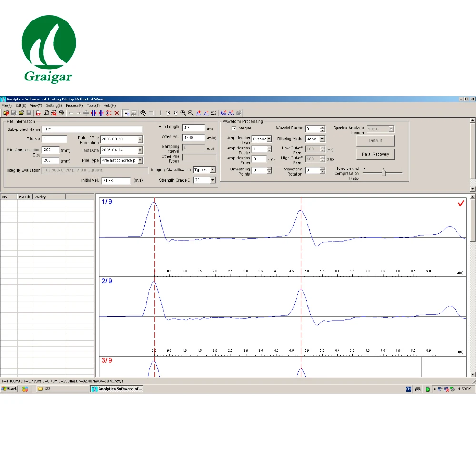Open the Process(P) menu

click(74, 105)
